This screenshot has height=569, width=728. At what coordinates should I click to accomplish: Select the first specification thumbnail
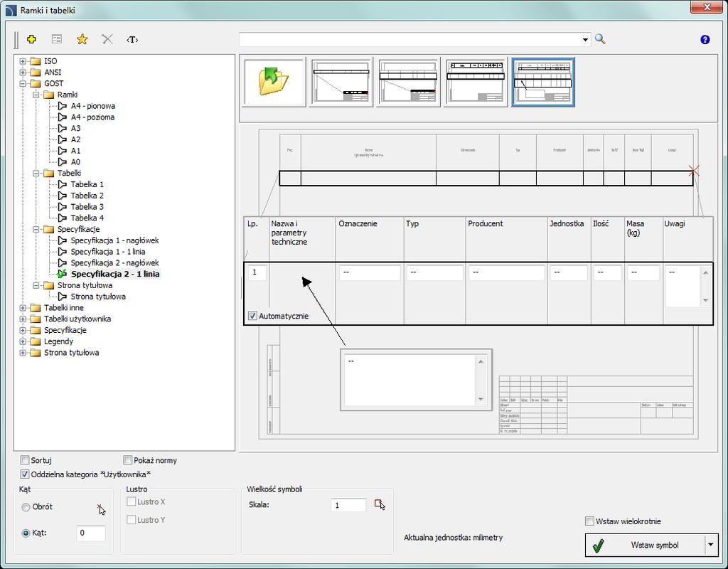[x=341, y=83]
